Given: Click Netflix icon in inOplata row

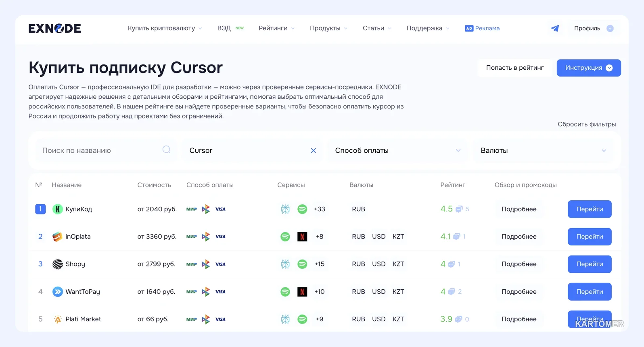Looking at the screenshot, I should 302,237.
